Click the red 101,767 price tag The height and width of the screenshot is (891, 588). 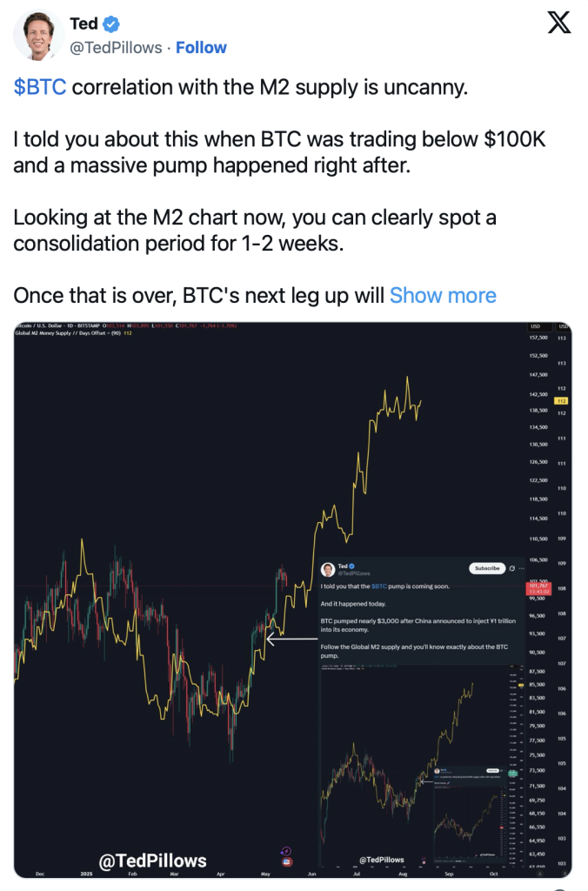click(x=538, y=588)
